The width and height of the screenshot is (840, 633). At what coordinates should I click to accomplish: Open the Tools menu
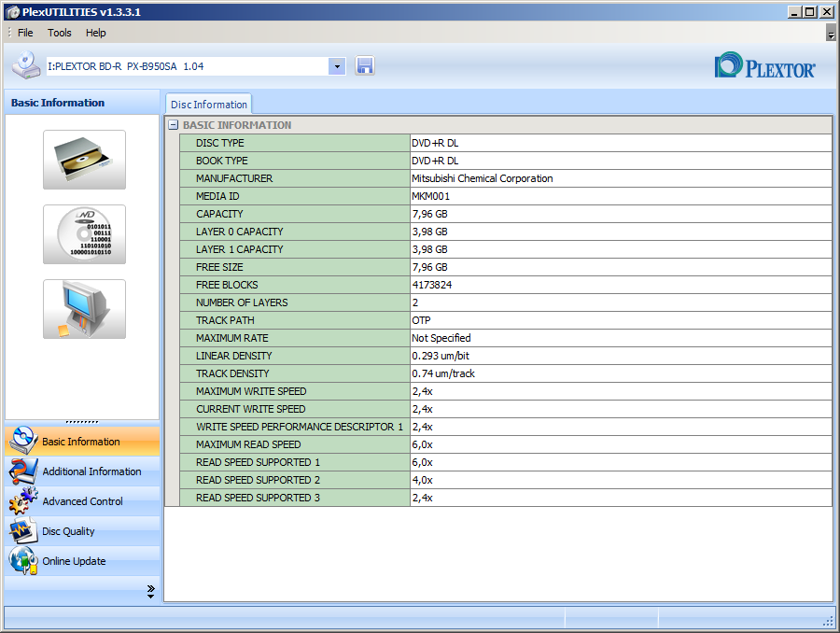pos(60,33)
